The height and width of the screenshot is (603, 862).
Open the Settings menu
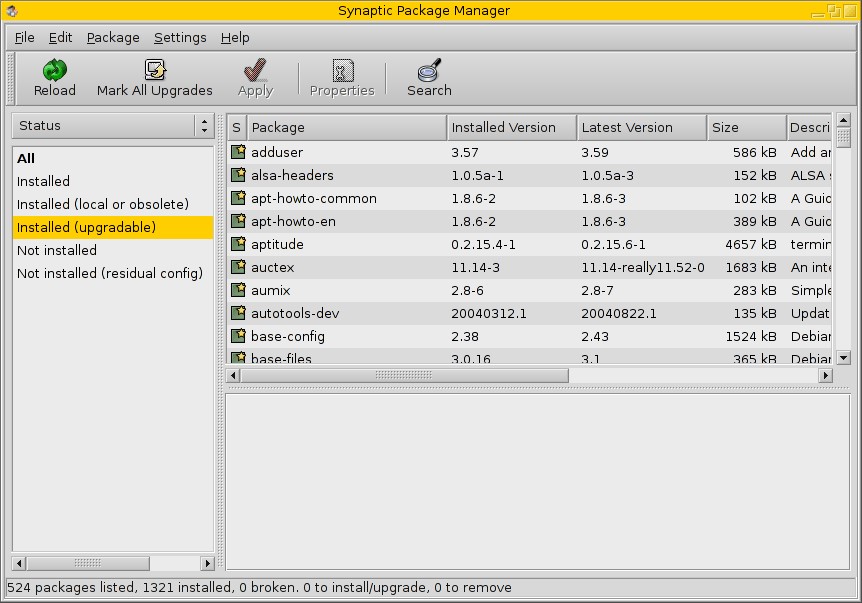coord(180,38)
